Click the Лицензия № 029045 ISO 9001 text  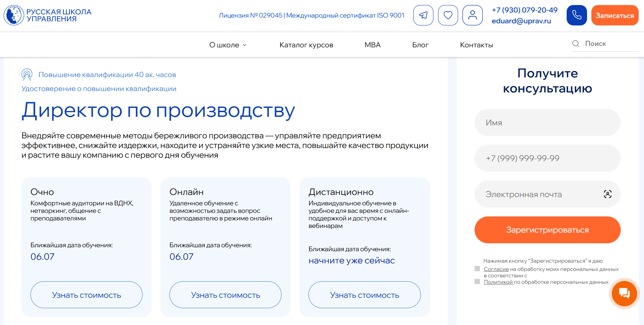pos(311,15)
